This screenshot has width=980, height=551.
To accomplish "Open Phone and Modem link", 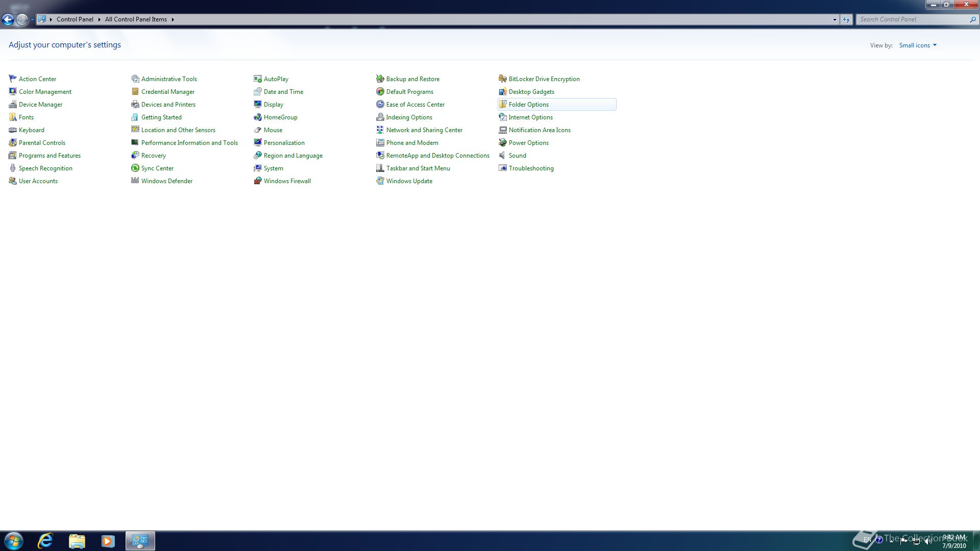I will point(412,143).
